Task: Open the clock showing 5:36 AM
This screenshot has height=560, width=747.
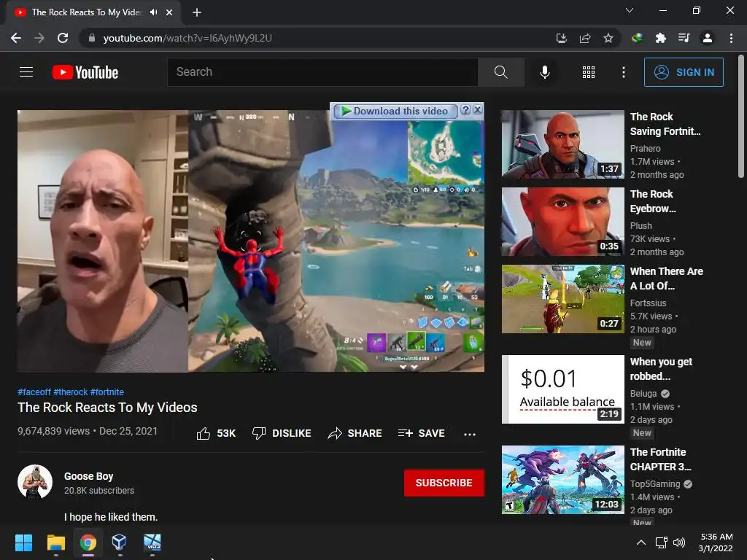Action: (716, 542)
